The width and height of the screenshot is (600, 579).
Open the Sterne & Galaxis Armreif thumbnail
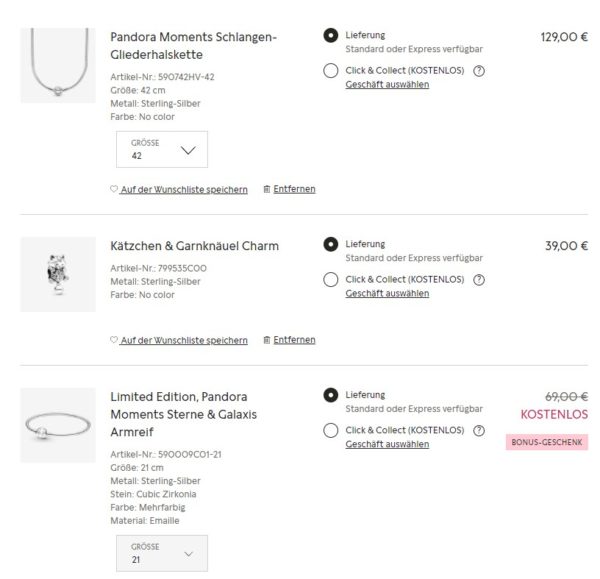(x=58, y=426)
